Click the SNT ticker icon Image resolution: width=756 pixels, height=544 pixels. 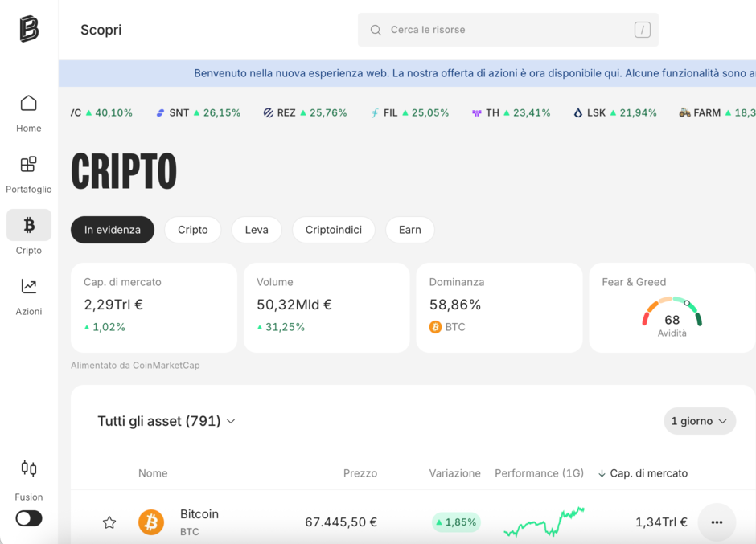tap(160, 112)
